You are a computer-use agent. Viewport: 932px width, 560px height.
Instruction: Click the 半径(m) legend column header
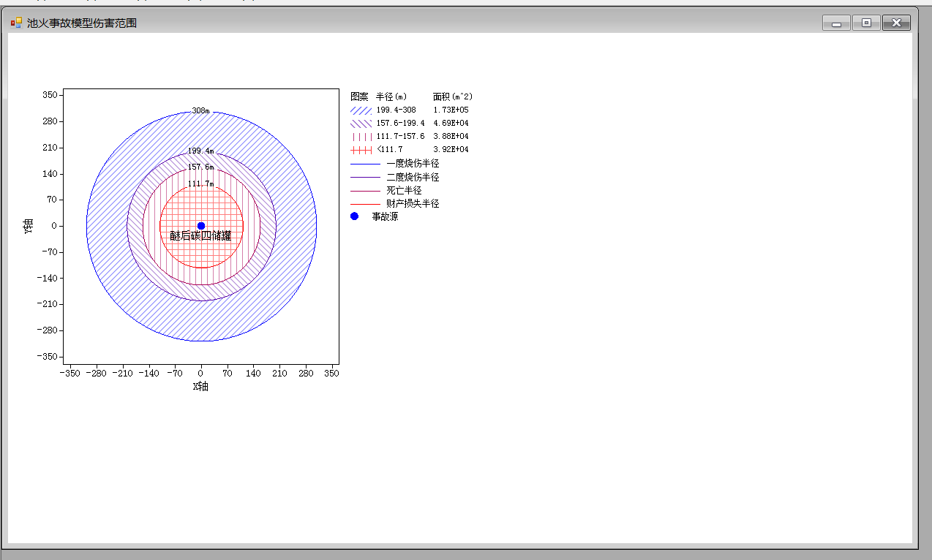[x=391, y=97]
